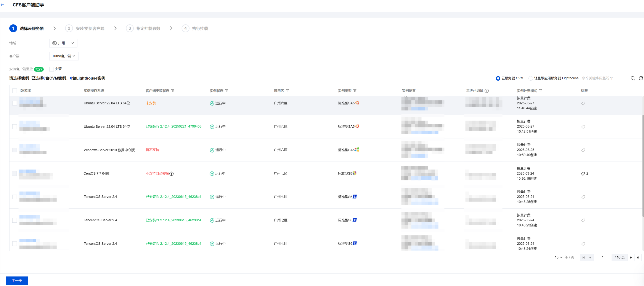This screenshot has width=644, height=286.
Task: Click the ID/名称 column header
Action: point(25,91)
